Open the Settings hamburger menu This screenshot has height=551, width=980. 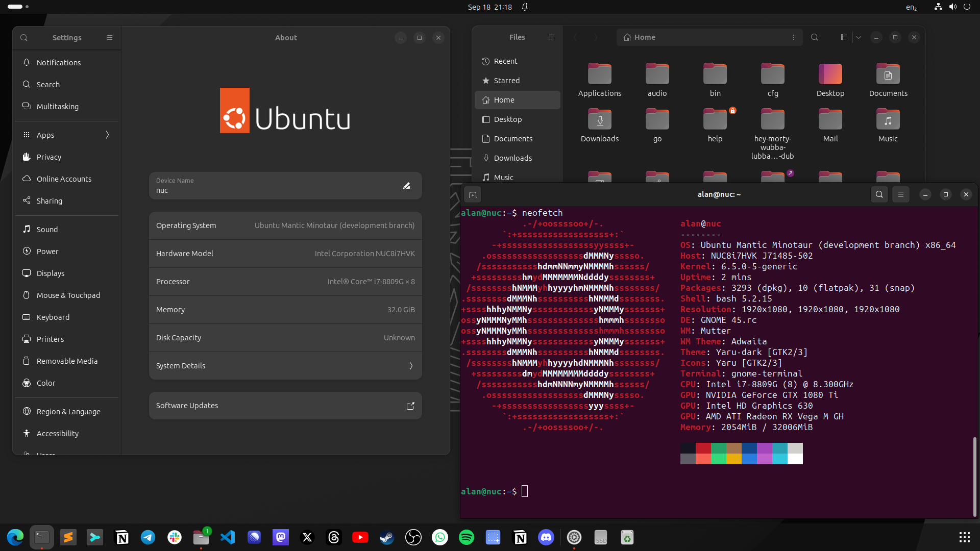coord(110,38)
